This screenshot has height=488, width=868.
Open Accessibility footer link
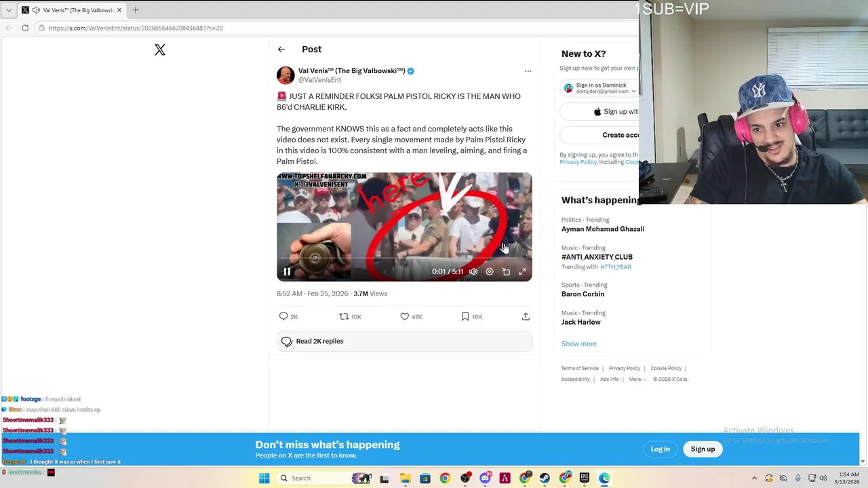pyautogui.click(x=575, y=380)
